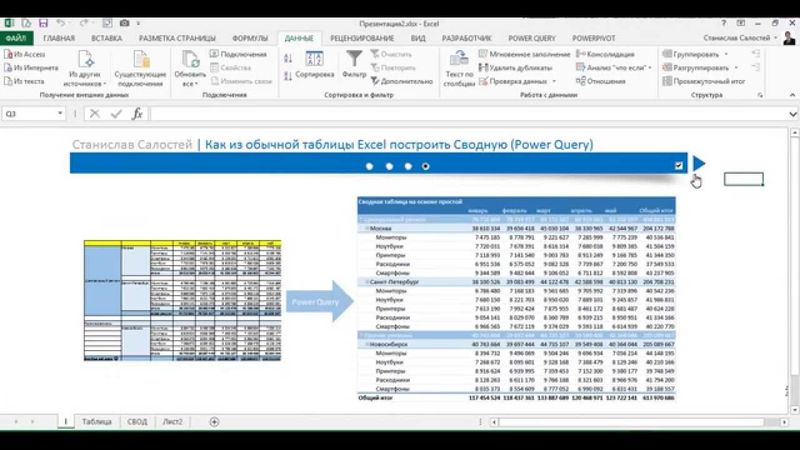This screenshot has width=800, height=450.
Task: Expand the formula bar
Action: pyautogui.click(x=793, y=114)
